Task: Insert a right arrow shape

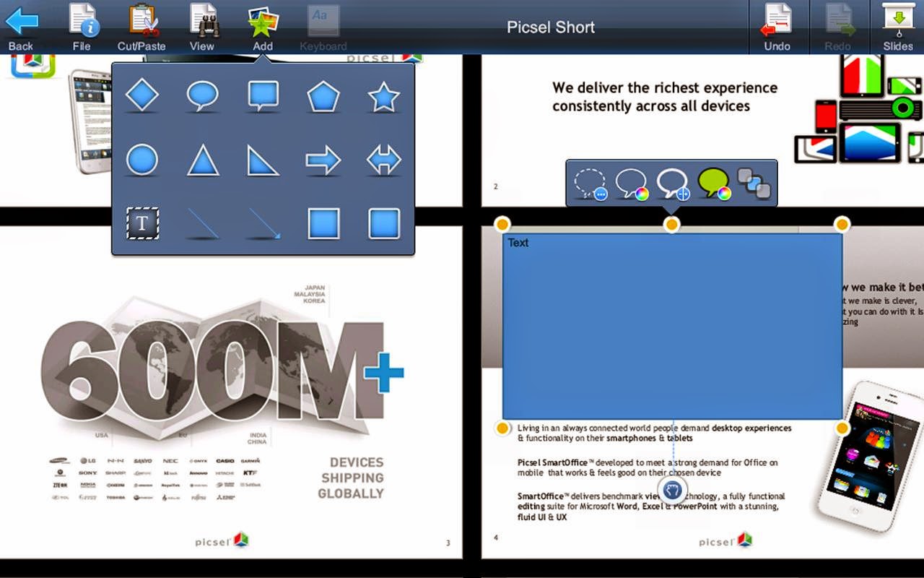Action: [x=323, y=160]
